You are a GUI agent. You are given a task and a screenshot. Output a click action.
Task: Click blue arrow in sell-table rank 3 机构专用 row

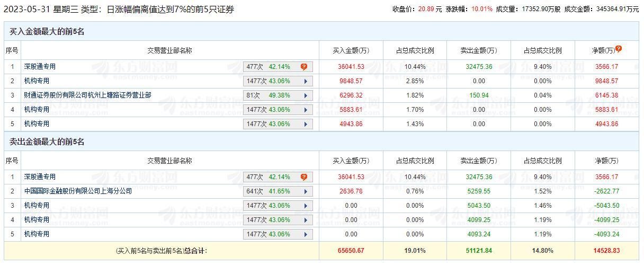click(306, 206)
